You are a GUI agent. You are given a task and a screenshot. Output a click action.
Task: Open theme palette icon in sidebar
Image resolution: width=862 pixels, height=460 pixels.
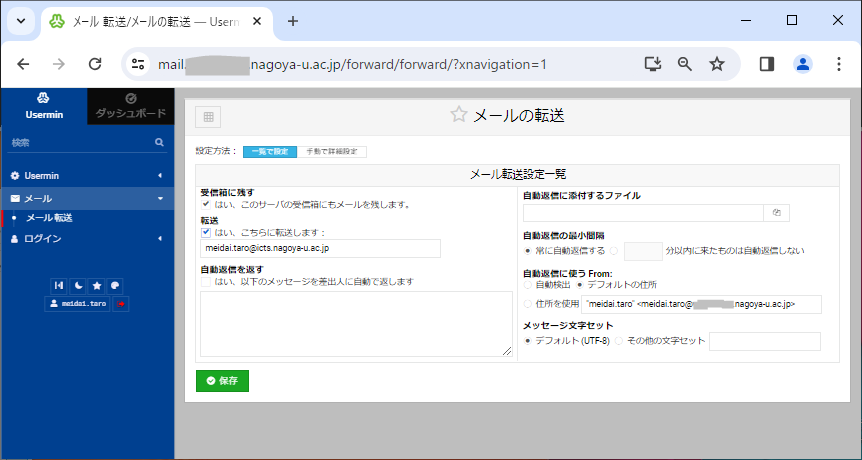[x=115, y=286]
